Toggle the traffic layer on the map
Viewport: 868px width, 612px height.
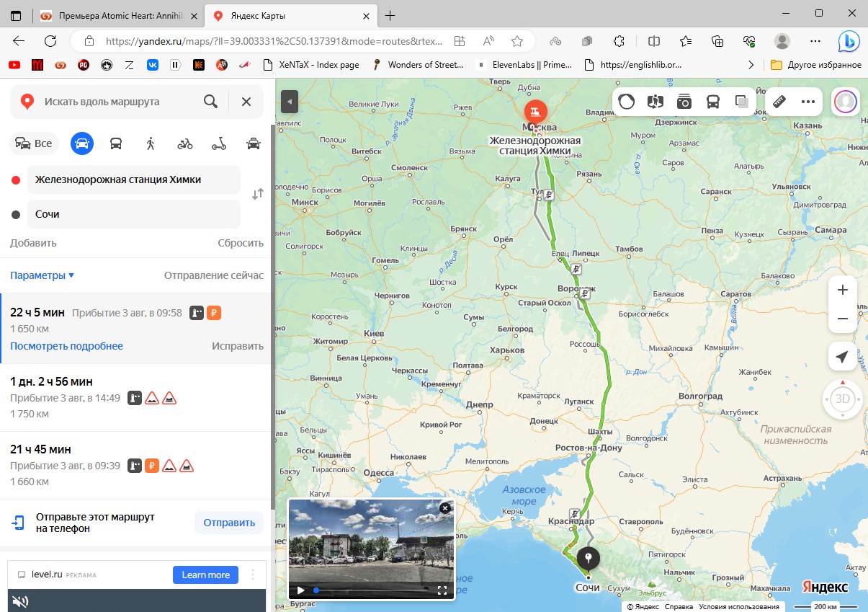click(627, 102)
